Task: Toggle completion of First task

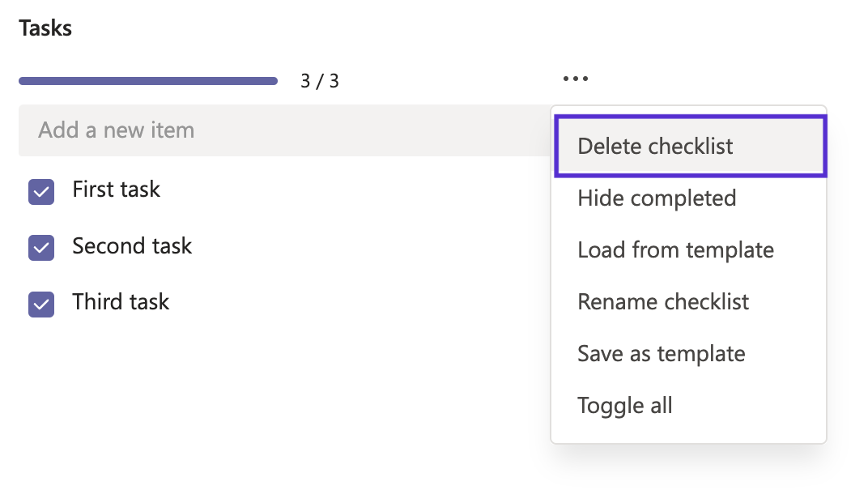Action: pos(40,191)
